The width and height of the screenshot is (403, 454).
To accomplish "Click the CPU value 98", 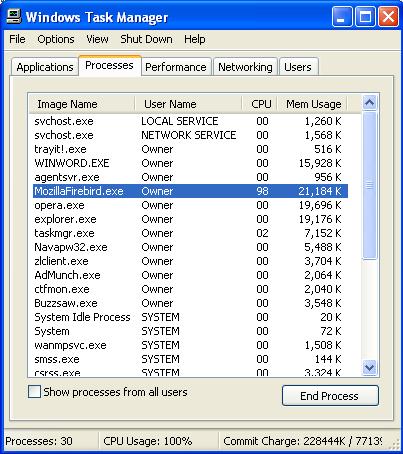I will (262, 191).
